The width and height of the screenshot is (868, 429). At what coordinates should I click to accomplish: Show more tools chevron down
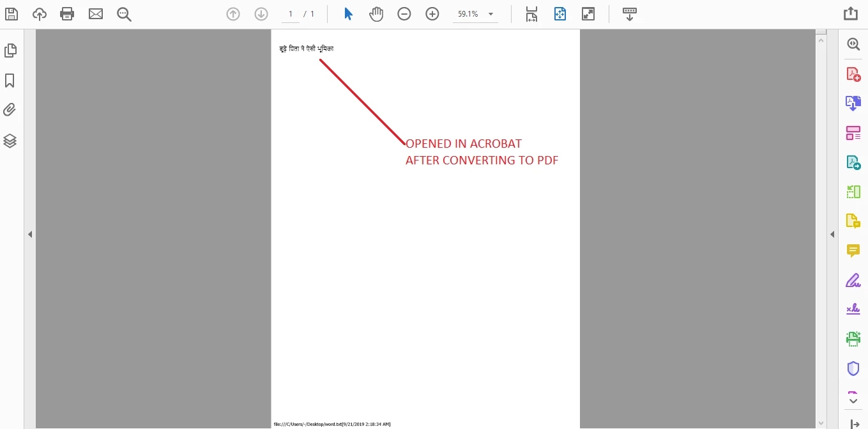tap(853, 401)
